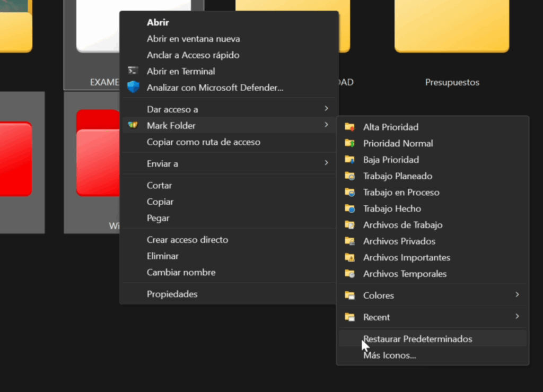The image size is (543, 392).
Task: Choose Copiar como ruta de acceso
Action: (x=229, y=142)
